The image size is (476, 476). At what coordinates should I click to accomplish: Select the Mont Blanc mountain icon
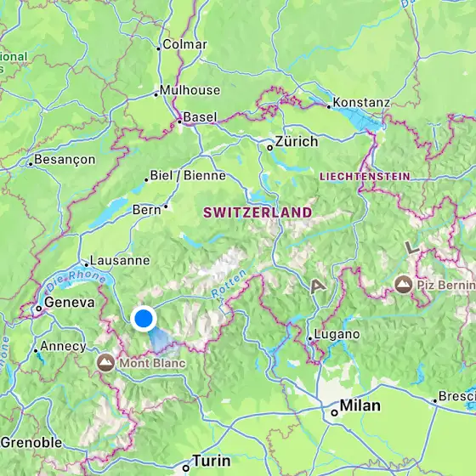[x=105, y=362]
